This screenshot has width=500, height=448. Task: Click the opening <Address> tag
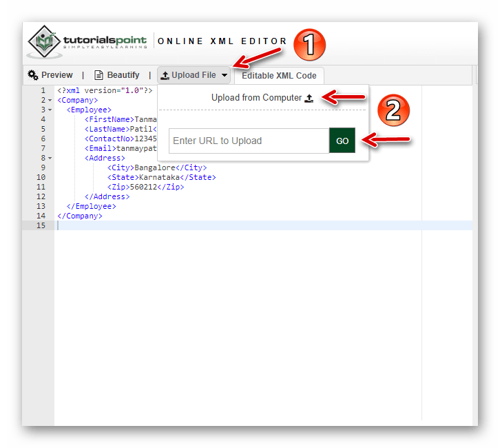pos(105,158)
